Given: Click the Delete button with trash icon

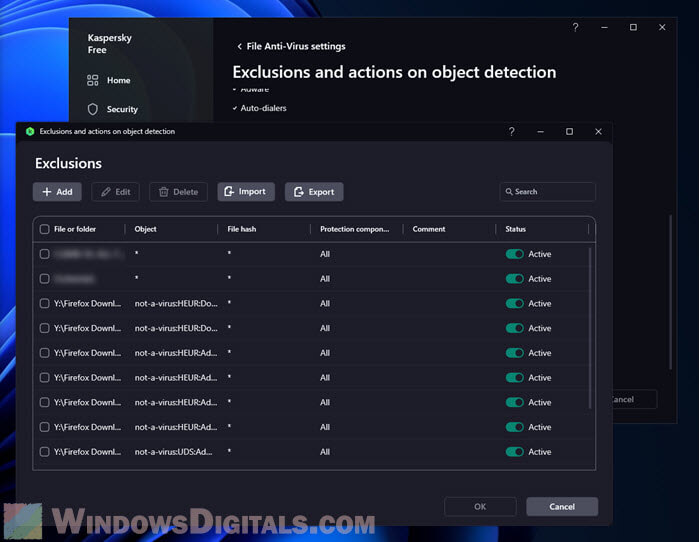Looking at the screenshot, I should (x=178, y=192).
